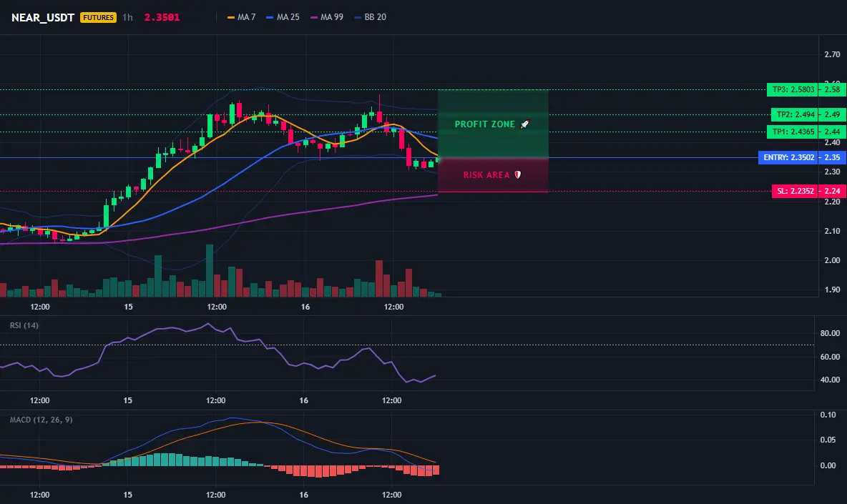Toggle the MA 25 legend entry
This screenshot has width=847, height=504.
pos(283,17)
